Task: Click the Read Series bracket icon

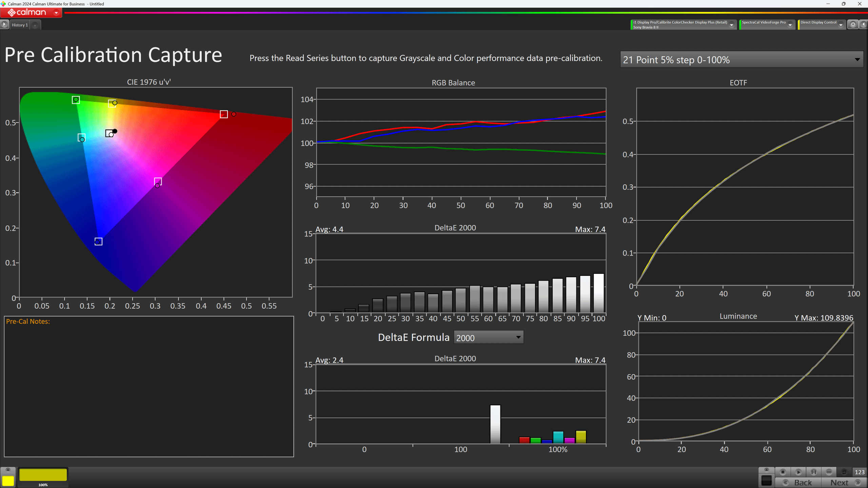Action: click(x=813, y=472)
